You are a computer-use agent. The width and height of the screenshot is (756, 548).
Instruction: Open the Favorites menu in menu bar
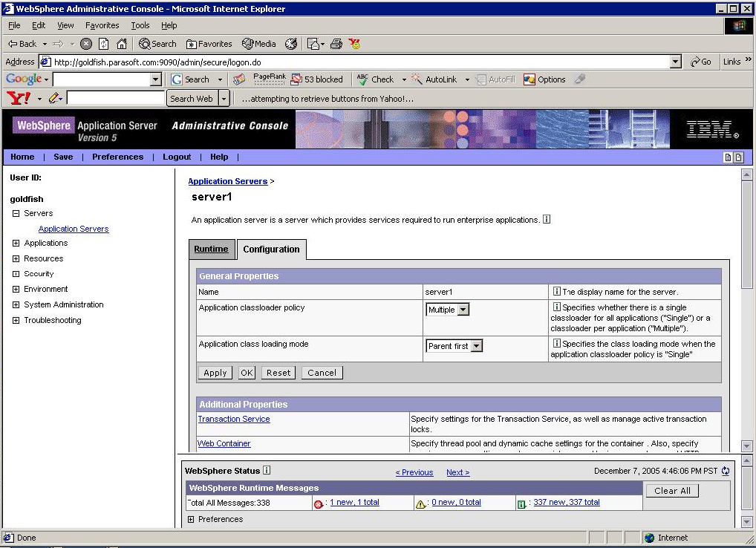coord(102,25)
